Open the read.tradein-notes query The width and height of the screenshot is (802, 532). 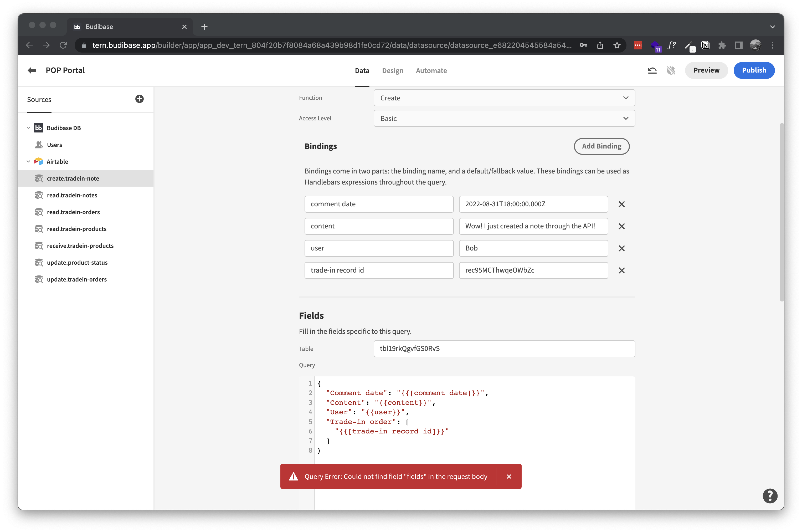(72, 195)
